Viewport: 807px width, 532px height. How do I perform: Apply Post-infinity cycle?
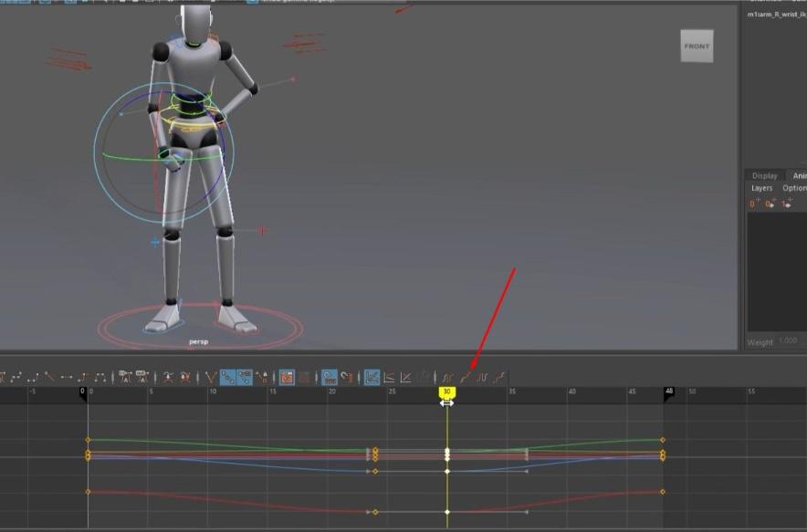(482, 378)
